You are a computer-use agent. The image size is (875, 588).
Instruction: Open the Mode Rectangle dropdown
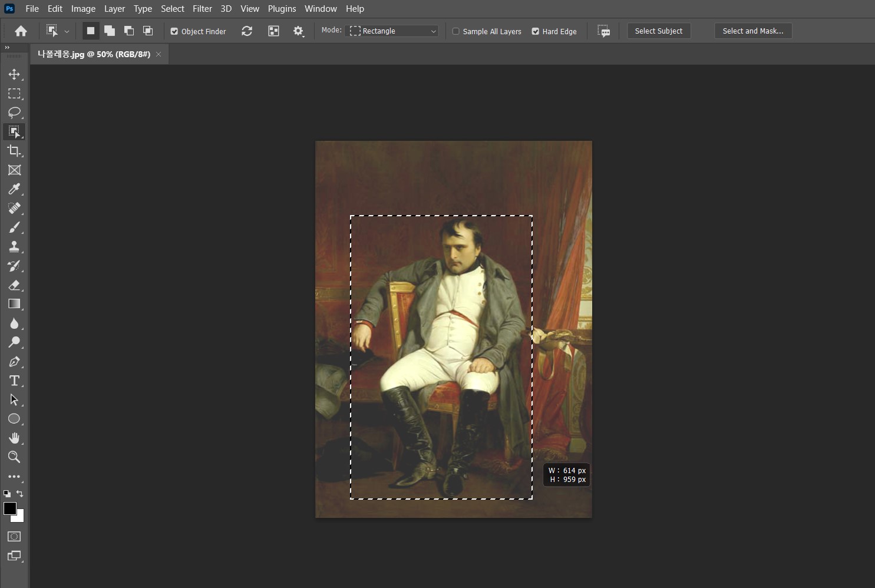[x=392, y=31]
